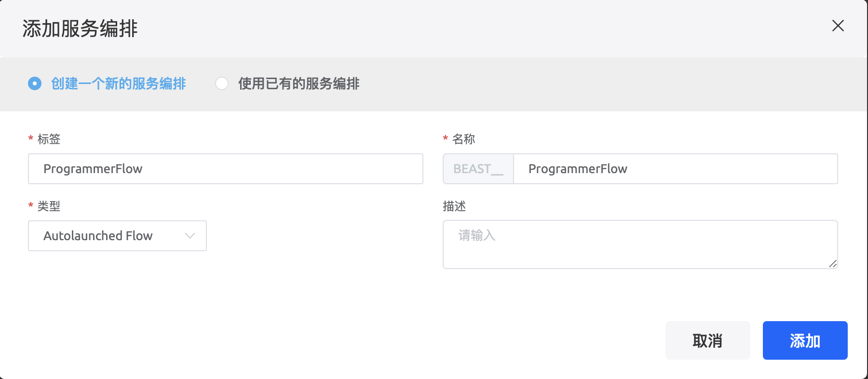Click the 使用已有的服务编排 option label text
868x379 pixels.
298,83
